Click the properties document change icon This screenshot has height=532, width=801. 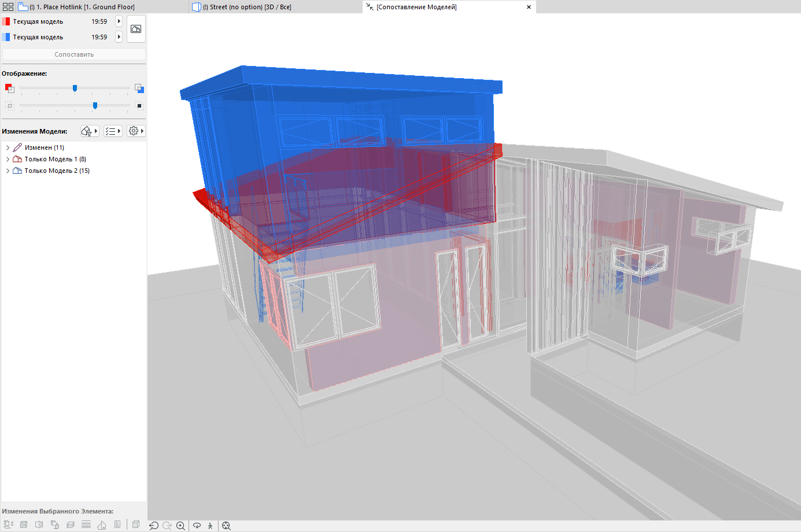tap(117, 524)
